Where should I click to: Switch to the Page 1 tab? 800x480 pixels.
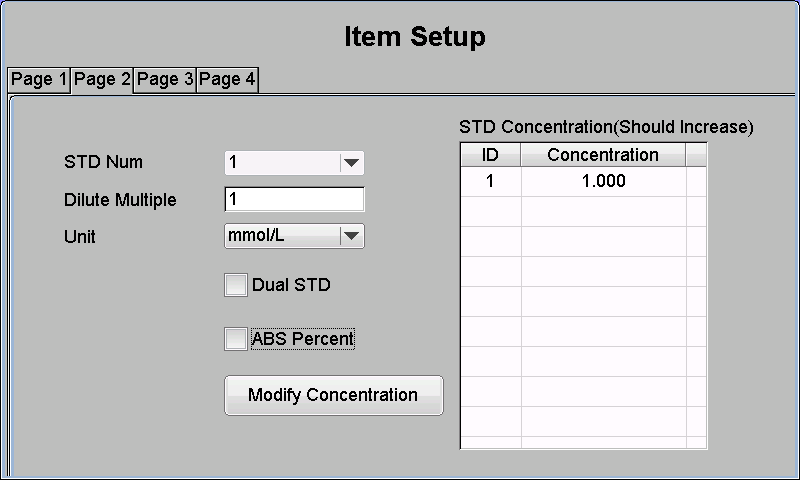[x=39, y=80]
